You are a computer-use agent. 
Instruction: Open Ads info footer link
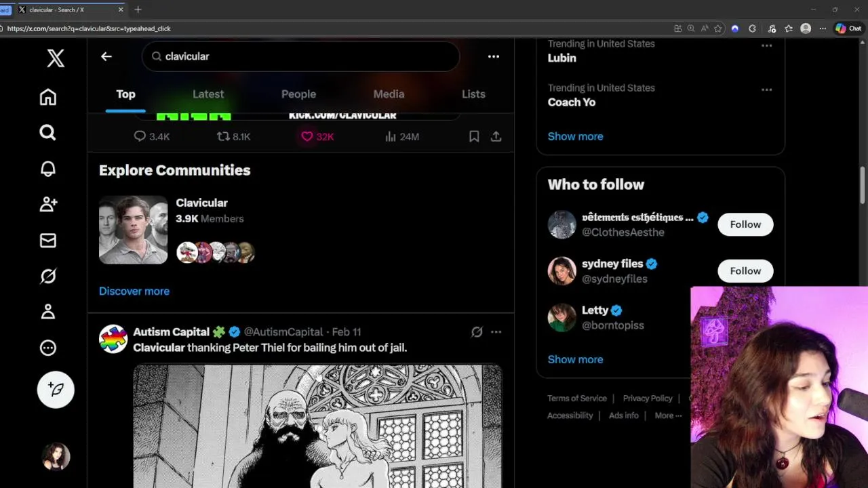pyautogui.click(x=624, y=415)
